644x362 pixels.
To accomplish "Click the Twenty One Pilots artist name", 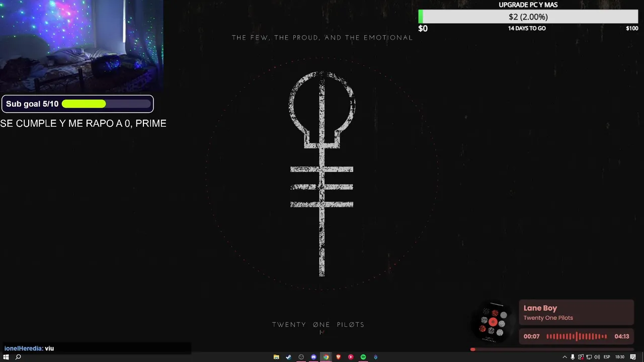I will tap(548, 318).
